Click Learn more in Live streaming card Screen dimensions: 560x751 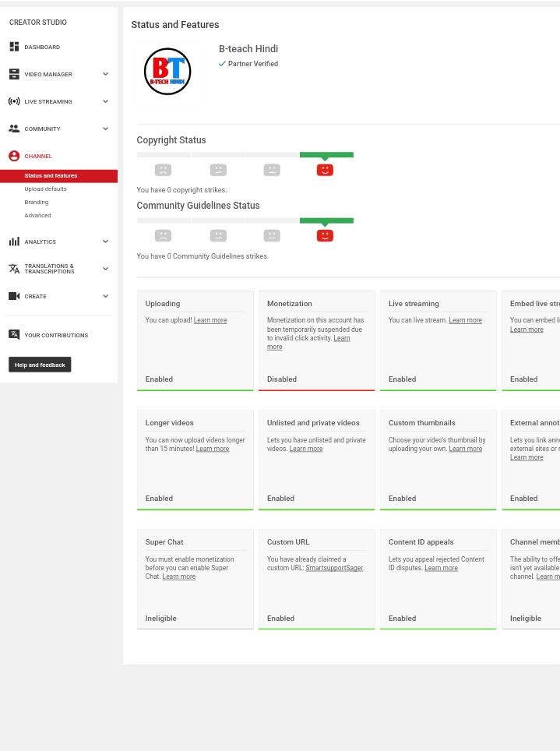(x=465, y=320)
